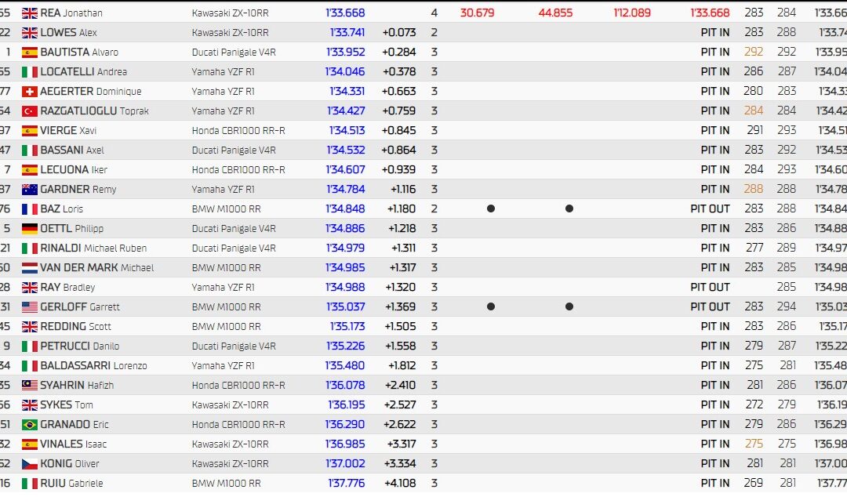Click the gap value +0.759
The width and height of the screenshot is (847, 504).
(398, 111)
